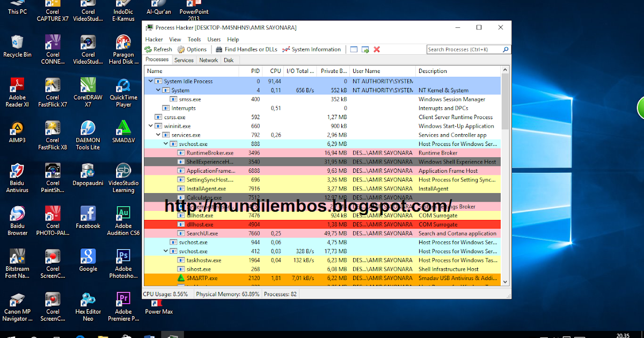Open Canon MP Navigator shortcut

(17, 307)
